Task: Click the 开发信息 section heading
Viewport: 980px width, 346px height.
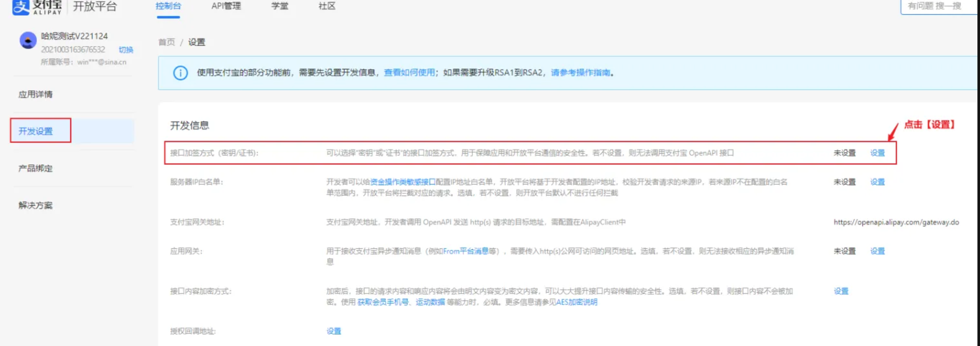Action: (x=189, y=126)
